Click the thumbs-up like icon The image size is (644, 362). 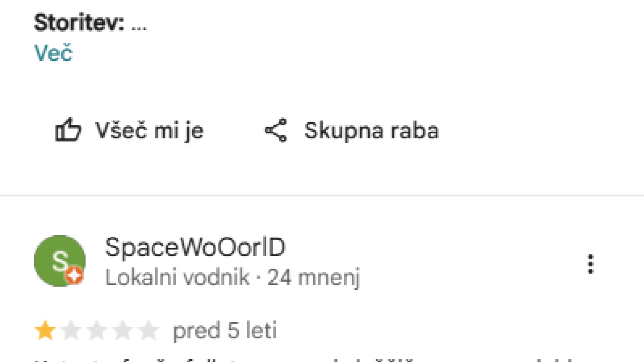68,130
